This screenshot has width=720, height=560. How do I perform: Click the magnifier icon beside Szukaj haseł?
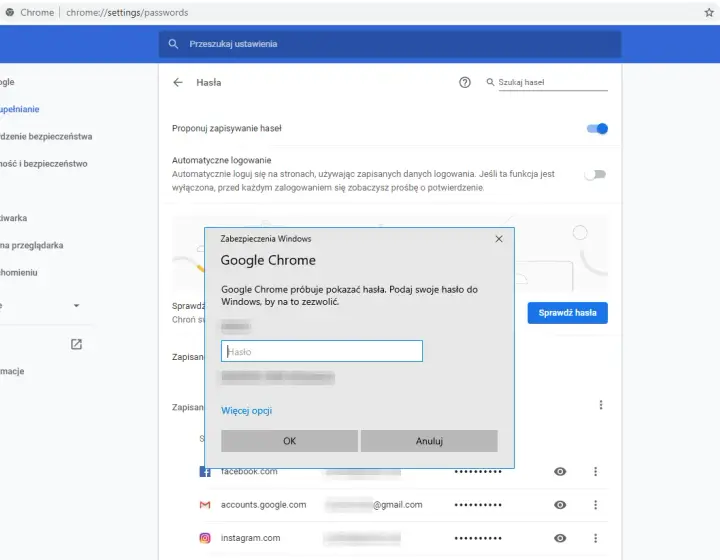coord(490,82)
